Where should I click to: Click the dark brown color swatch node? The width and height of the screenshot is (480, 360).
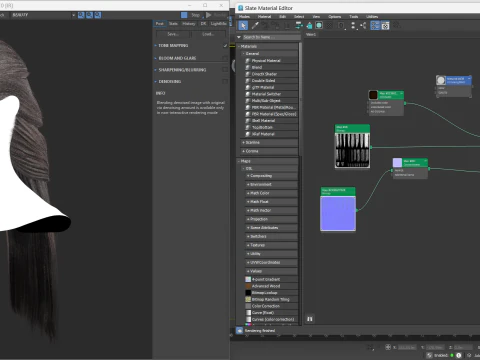[373, 95]
